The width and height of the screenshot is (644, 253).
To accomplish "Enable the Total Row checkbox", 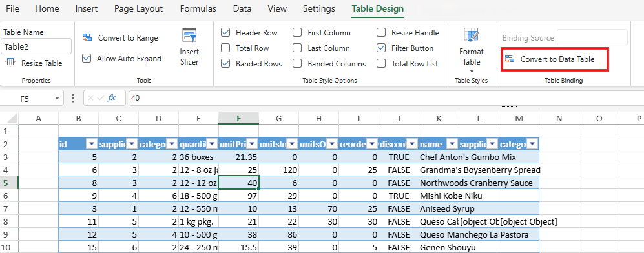I will pyautogui.click(x=225, y=48).
